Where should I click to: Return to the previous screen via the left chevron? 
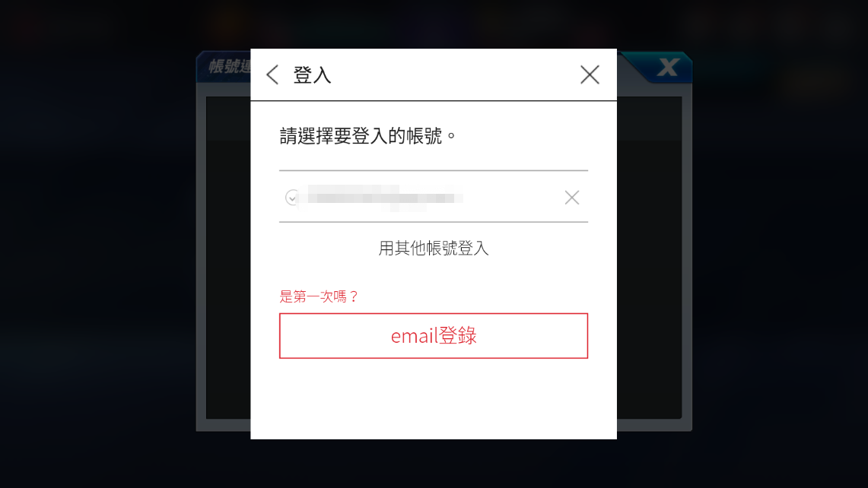tap(272, 74)
